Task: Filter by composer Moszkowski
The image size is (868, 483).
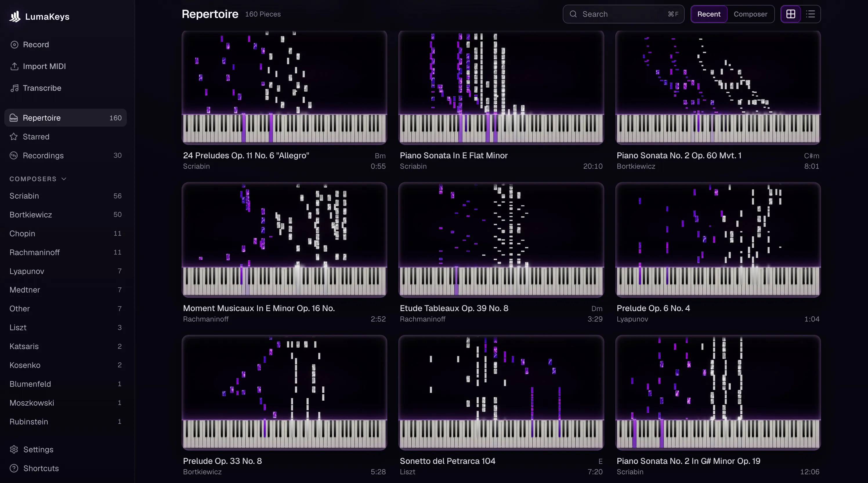Action: tap(65, 403)
